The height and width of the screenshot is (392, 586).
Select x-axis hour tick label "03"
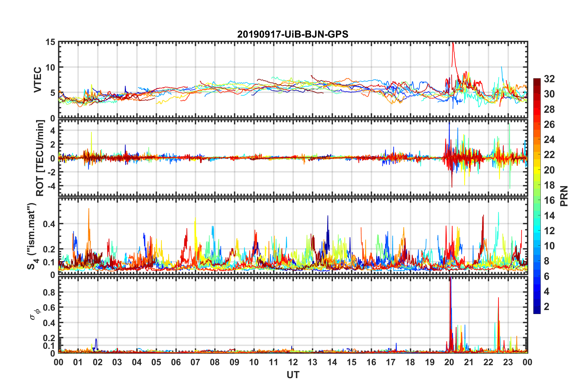(117, 362)
